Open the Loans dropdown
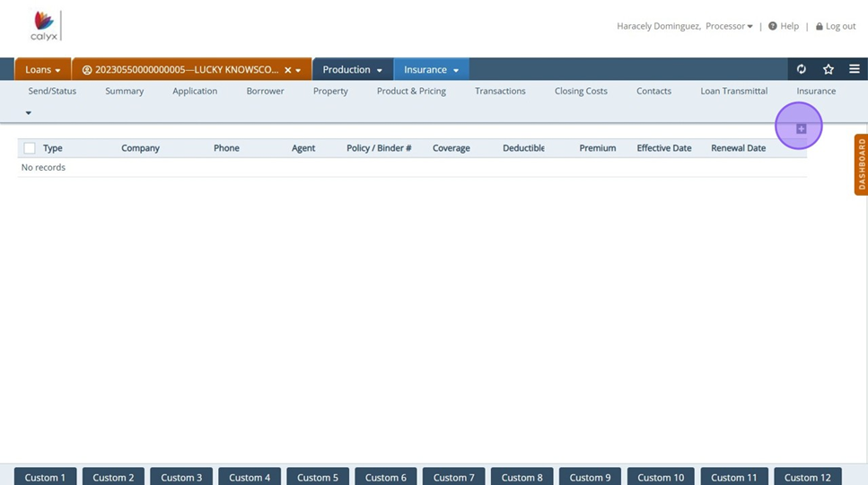Viewport: 868px width, 485px height. (x=43, y=70)
